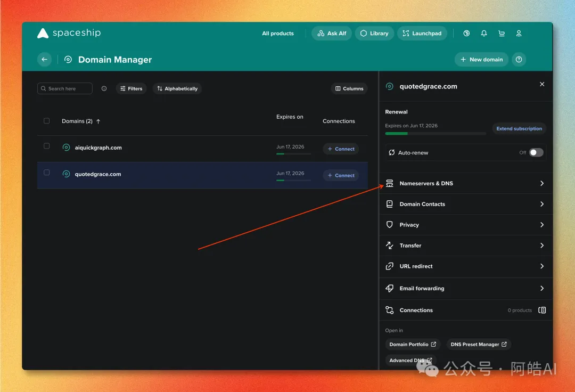The image size is (575, 392).
Task: Click Connect for aiquickgraph.com
Action: 341,149
